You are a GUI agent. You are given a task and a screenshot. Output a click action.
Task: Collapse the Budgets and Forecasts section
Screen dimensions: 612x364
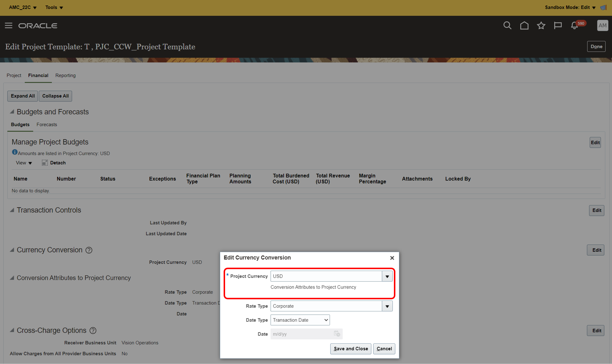(12, 111)
